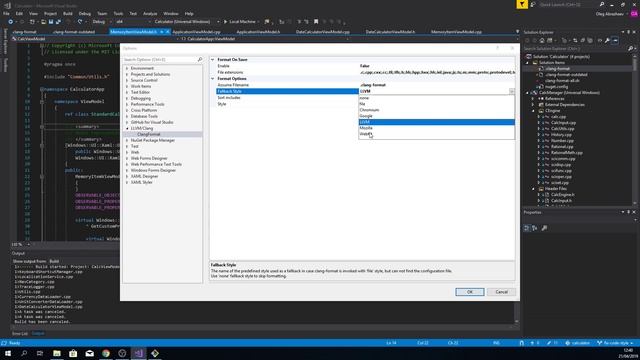Click Property Pages wrench in Properties panel
This screenshot has width=640, height=360.
[544, 228]
